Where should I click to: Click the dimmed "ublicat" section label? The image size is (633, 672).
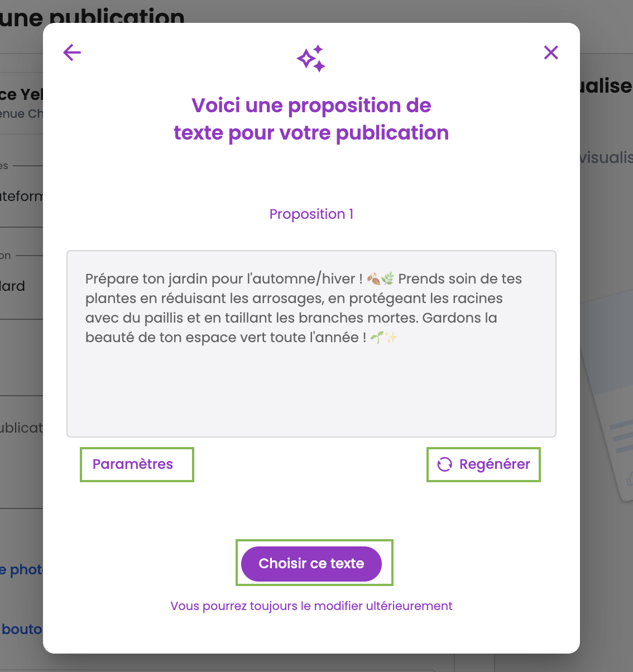click(21, 428)
